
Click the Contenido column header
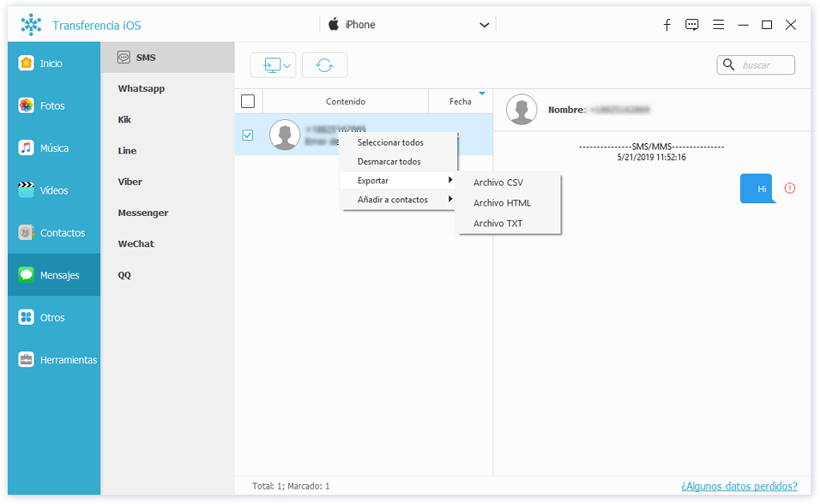(346, 102)
